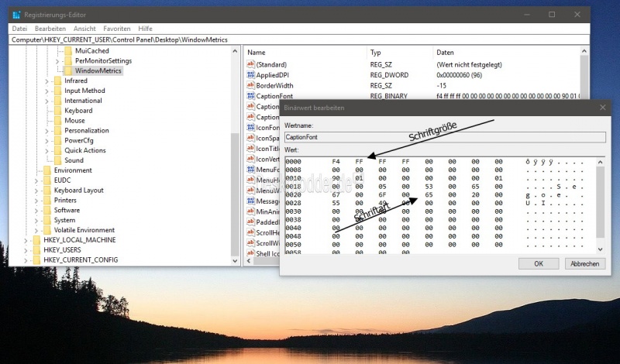Open the Favoriten menu
620x364 pixels.
(x=117, y=28)
